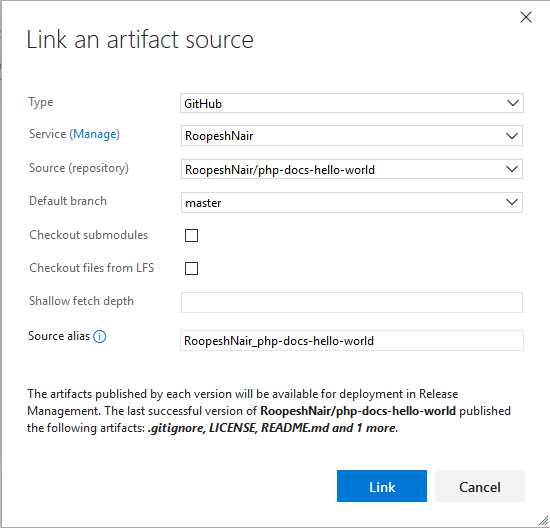Click '.gitignore, LICENSE, README.md and 1 more' text
Viewport: 550px width, 528px height.
[x=272, y=428]
